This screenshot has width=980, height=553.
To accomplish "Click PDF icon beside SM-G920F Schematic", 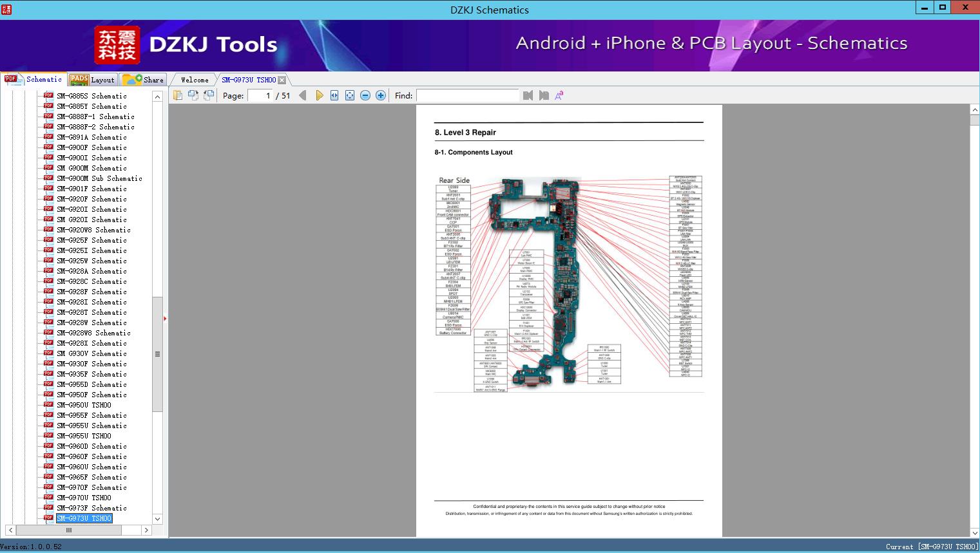I will coord(48,198).
